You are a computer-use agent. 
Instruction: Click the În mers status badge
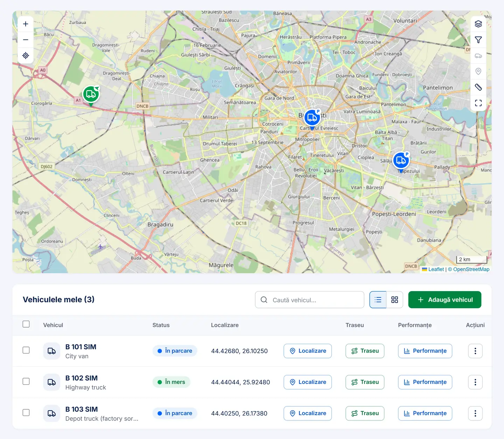coord(171,382)
